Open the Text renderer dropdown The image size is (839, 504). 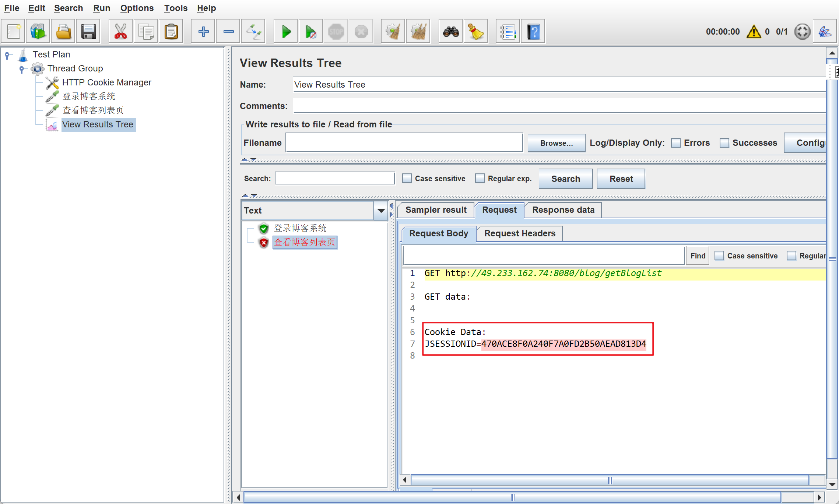[x=381, y=211]
